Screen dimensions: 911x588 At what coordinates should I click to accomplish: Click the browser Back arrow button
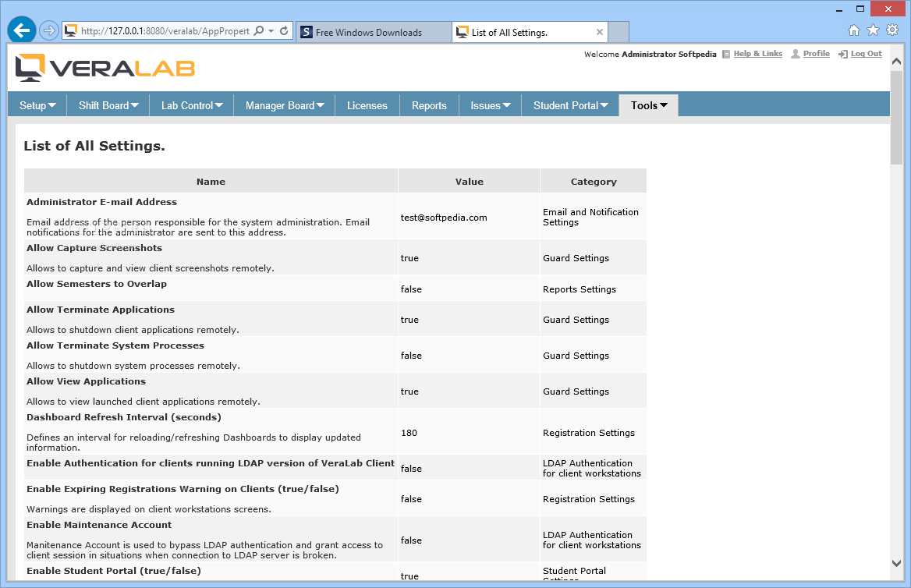[x=22, y=30]
